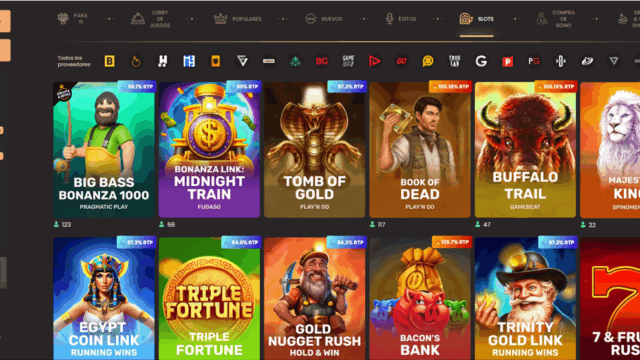
Task: Filter by the True Lab provider icon
Action: point(454,61)
